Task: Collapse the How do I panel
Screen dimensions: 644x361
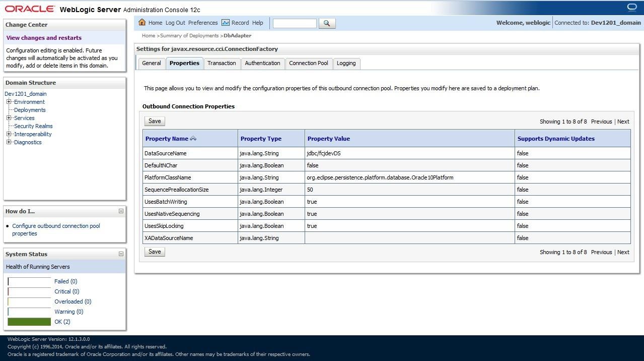Action: coord(121,211)
